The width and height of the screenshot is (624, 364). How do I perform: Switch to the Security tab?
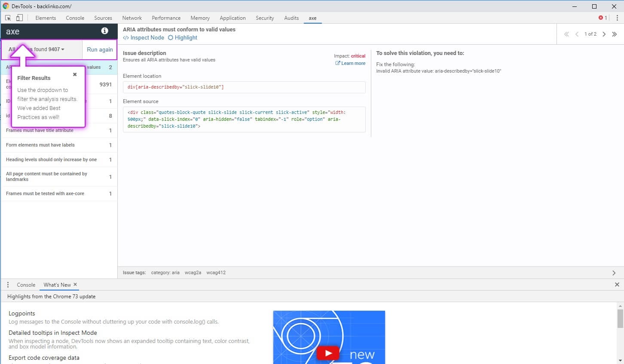point(265,18)
